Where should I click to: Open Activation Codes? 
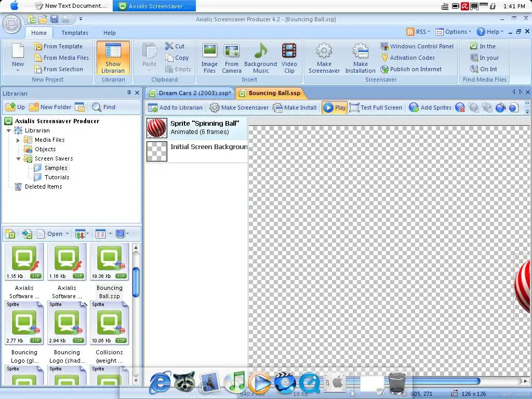407,58
